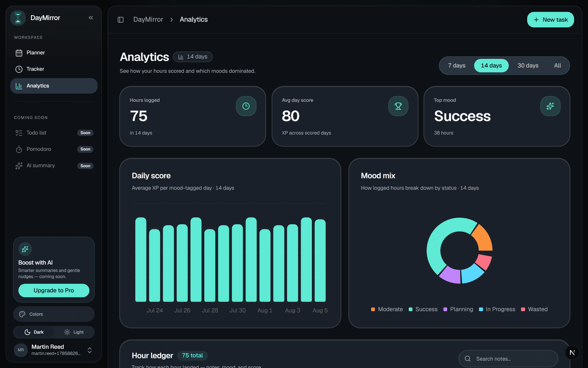Click the circular N badge icon
Viewport: 588px width, 368px height.
[572, 352]
